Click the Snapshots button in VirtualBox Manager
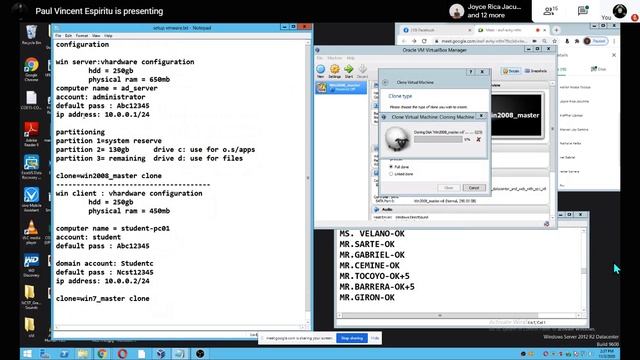The height and width of the screenshot is (360, 640). coord(536,71)
